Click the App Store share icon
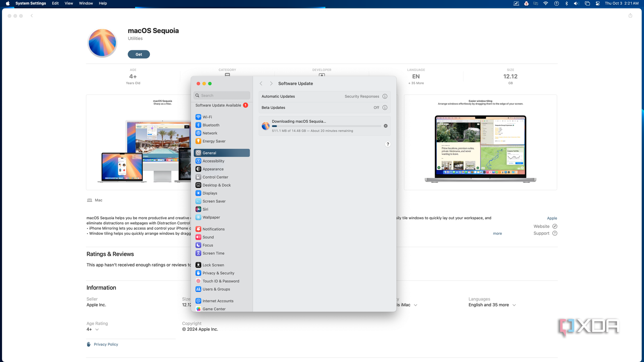 tap(630, 16)
